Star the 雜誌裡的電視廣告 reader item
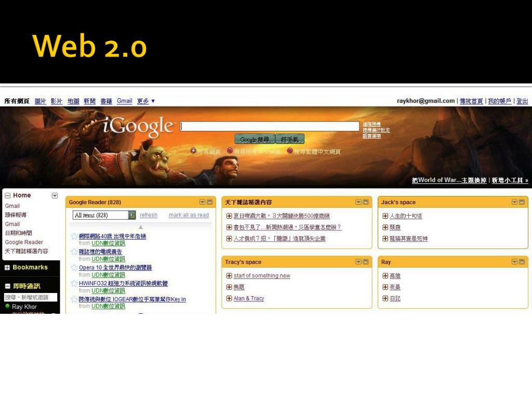 (74, 251)
